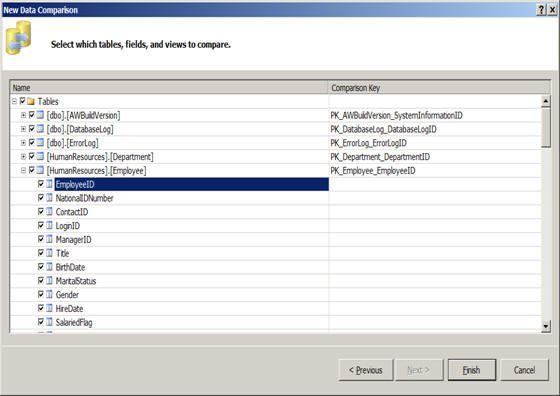Click the ContactID column icon

[x=49, y=211]
